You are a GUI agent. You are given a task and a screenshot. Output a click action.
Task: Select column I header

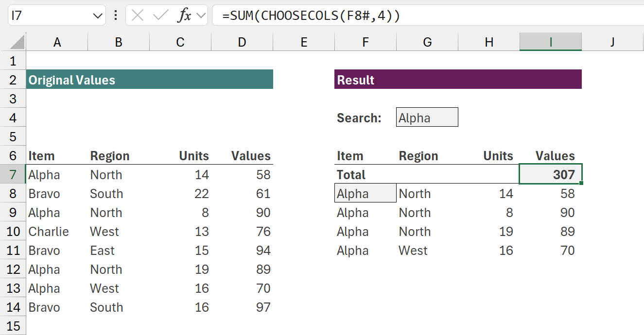[x=550, y=42]
